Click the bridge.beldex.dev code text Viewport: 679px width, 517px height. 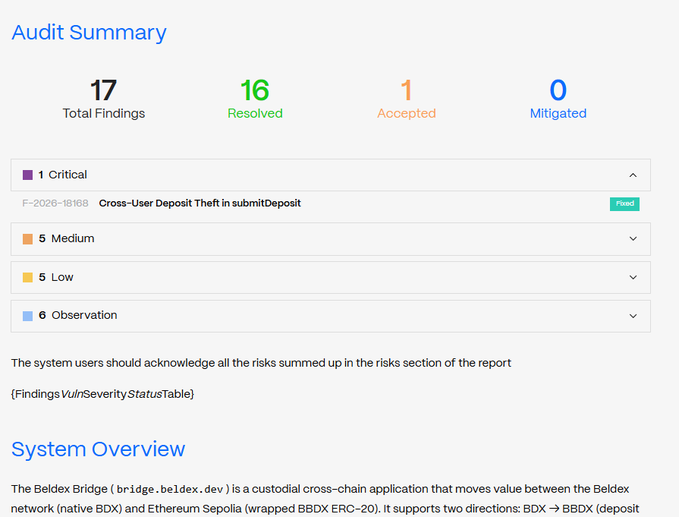(x=170, y=489)
